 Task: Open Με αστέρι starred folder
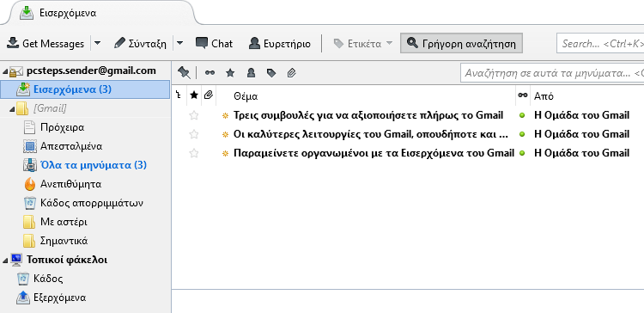click(64, 222)
